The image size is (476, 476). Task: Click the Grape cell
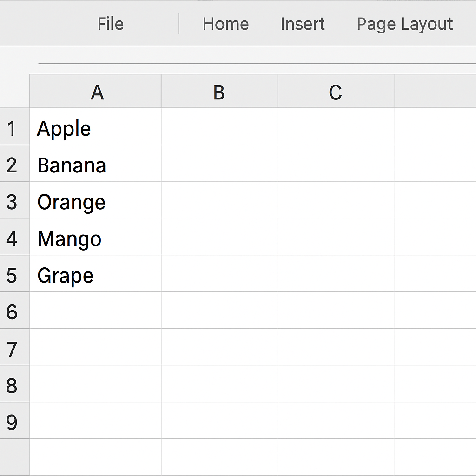pyautogui.click(x=96, y=273)
